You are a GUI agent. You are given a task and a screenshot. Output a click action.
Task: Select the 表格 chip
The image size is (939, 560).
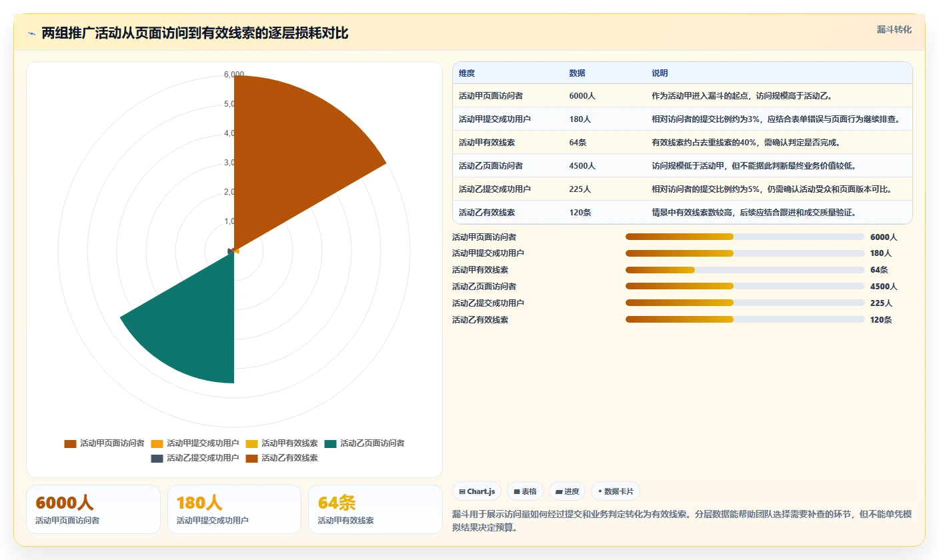526,491
